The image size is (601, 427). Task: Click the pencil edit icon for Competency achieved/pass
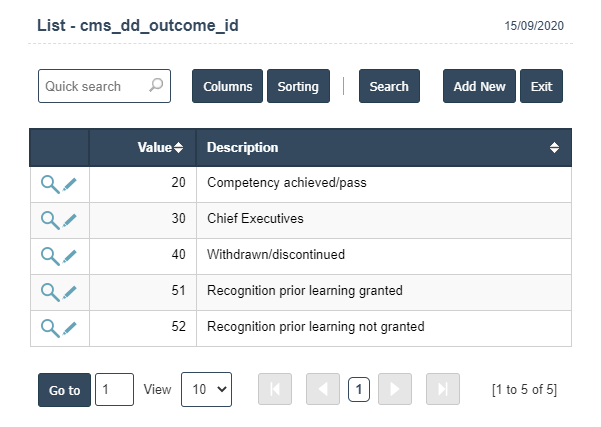70,184
